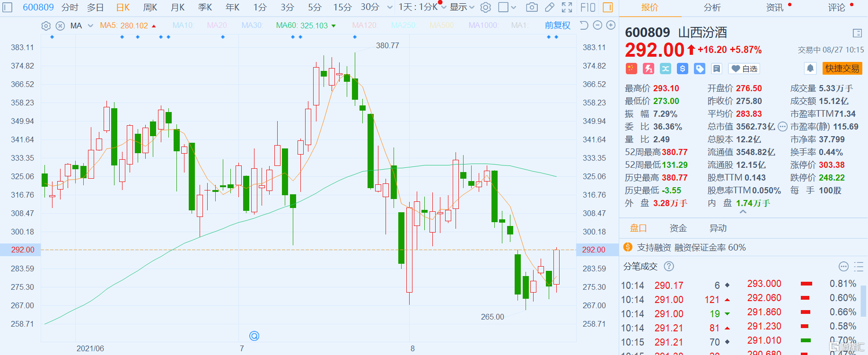Set a price alert with bell icon

[x=810, y=69]
